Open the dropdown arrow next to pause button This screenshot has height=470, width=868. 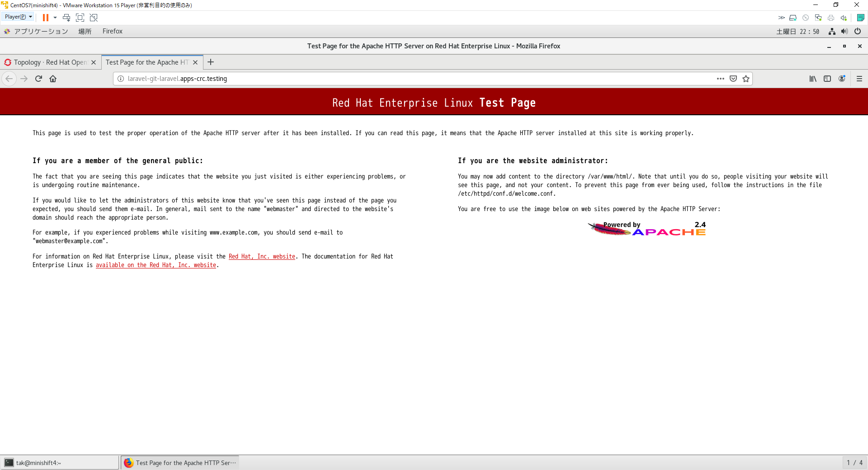(x=55, y=18)
